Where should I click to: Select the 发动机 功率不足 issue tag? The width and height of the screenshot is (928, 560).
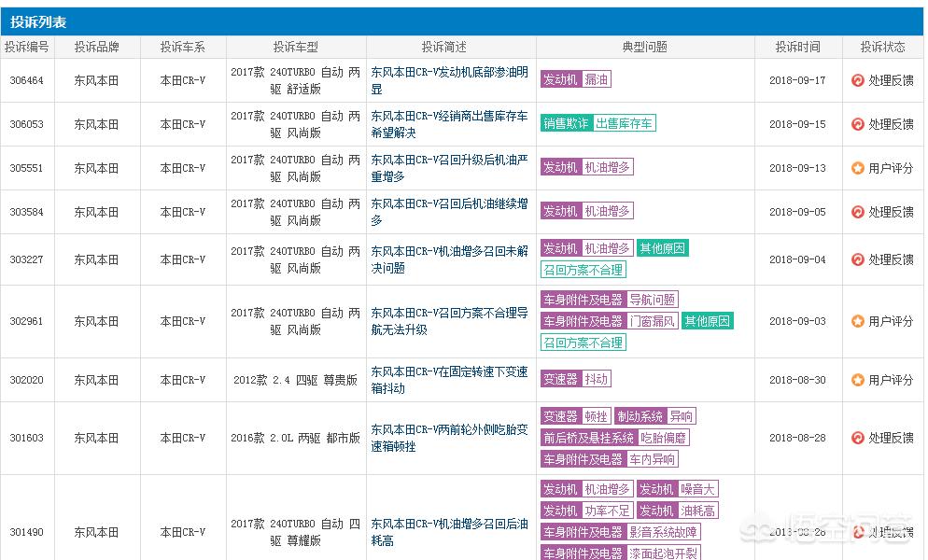coord(587,511)
